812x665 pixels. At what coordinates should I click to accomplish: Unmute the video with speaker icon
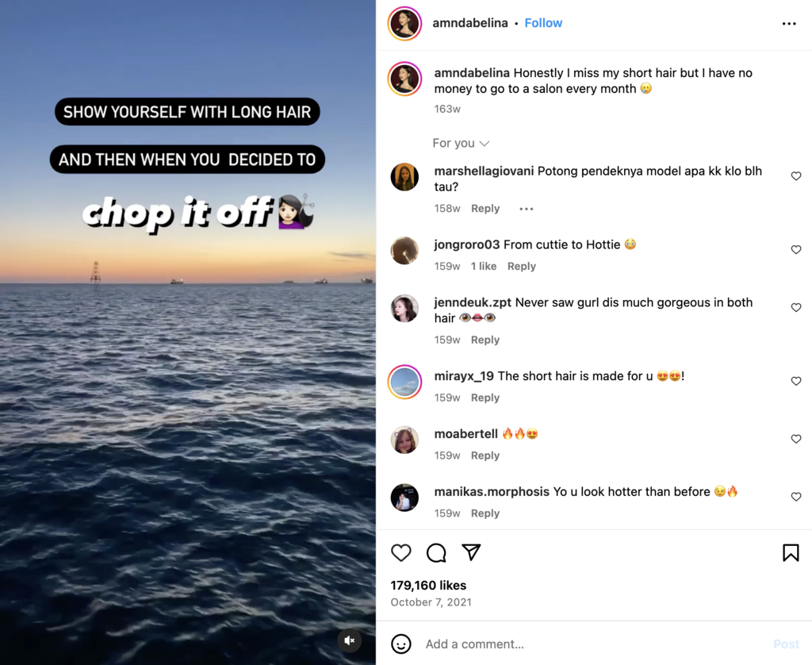[x=350, y=640]
